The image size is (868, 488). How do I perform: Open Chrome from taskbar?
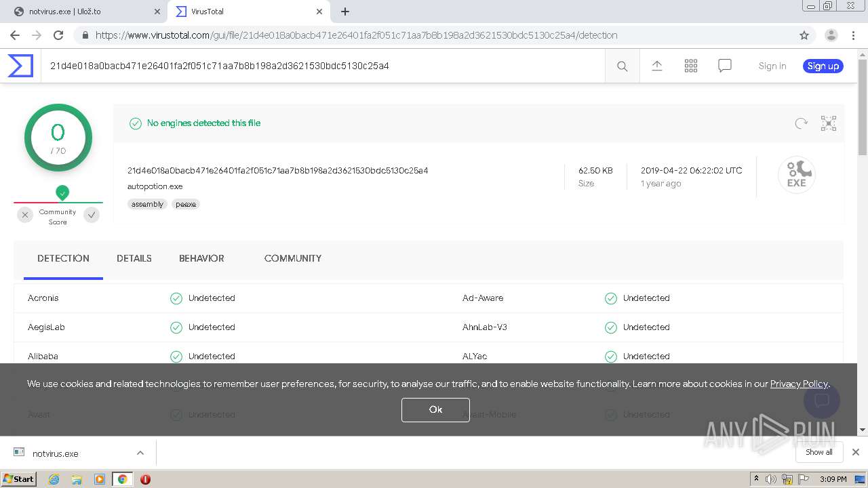[123, 479]
